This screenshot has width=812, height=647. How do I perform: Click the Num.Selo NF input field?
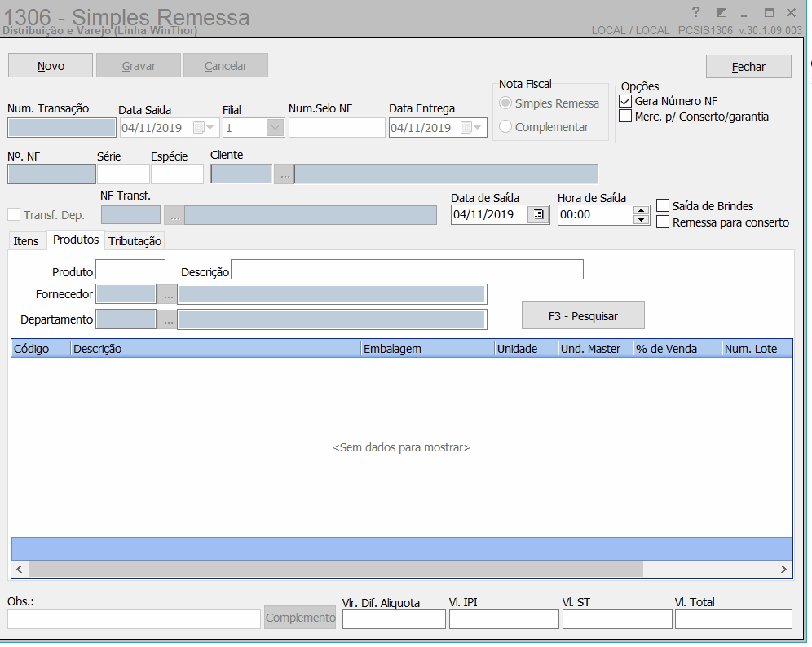[337, 128]
